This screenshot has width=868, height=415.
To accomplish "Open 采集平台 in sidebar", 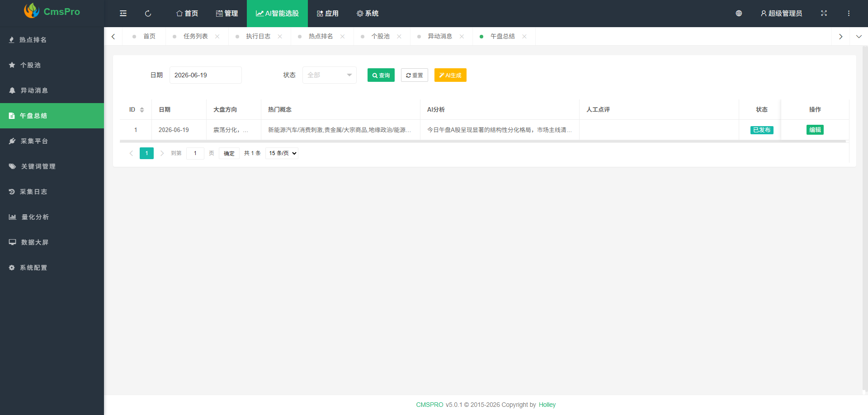I will pos(52,141).
